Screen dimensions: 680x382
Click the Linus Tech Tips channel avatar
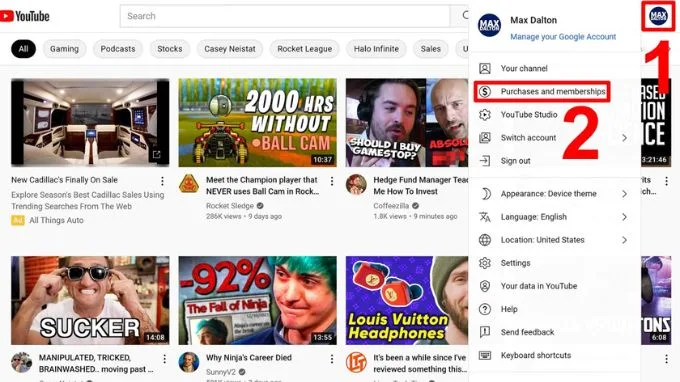(356, 362)
